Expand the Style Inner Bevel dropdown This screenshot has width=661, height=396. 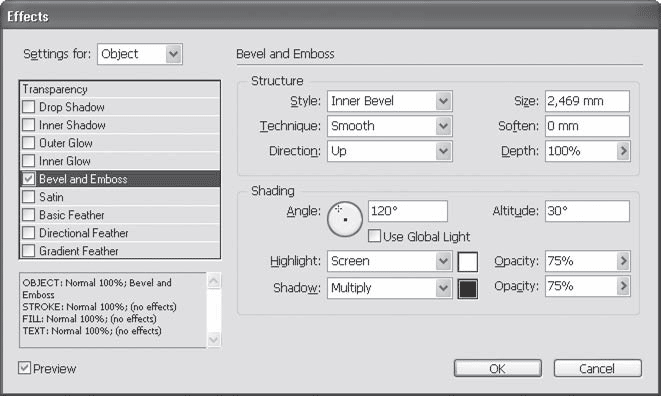click(390, 101)
